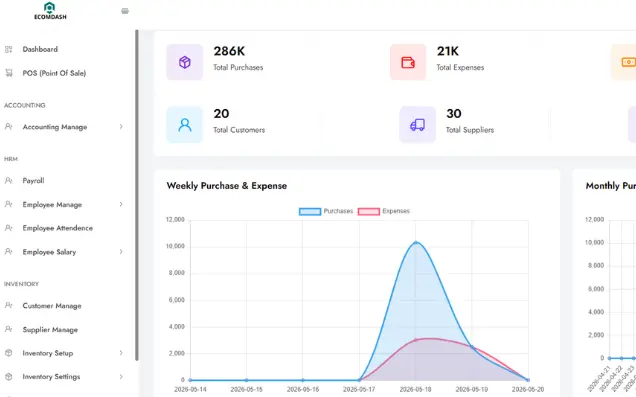Open Employee Salary menu

(x=49, y=252)
